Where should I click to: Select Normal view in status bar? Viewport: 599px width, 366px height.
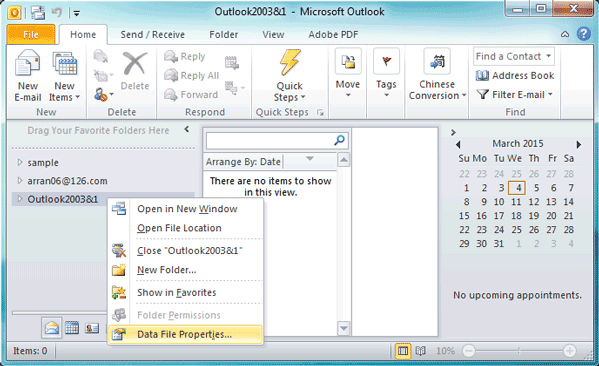click(x=403, y=351)
